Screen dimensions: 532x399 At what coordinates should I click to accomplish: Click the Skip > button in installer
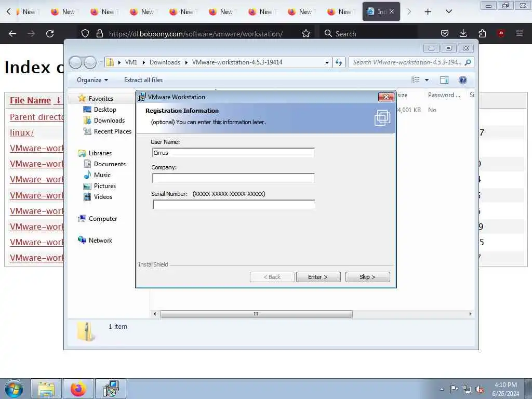[x=367, y=277]
